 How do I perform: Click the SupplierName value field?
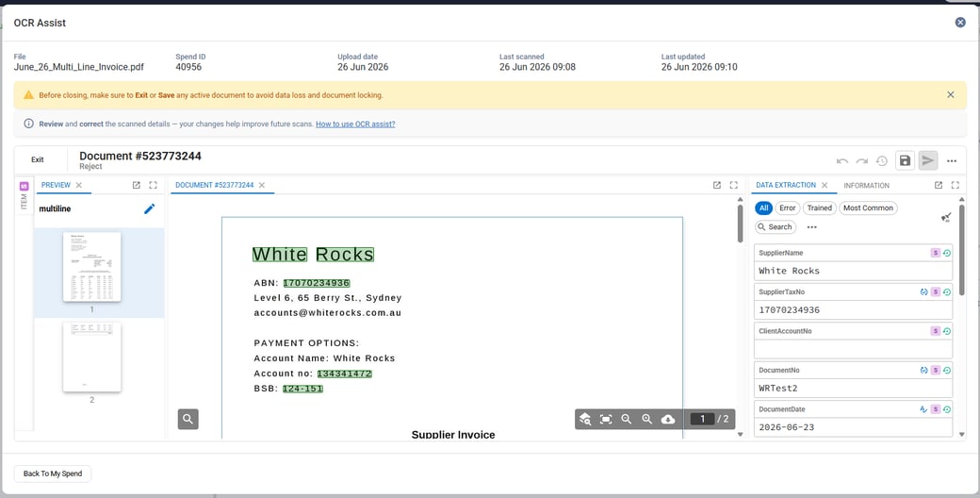853,271
